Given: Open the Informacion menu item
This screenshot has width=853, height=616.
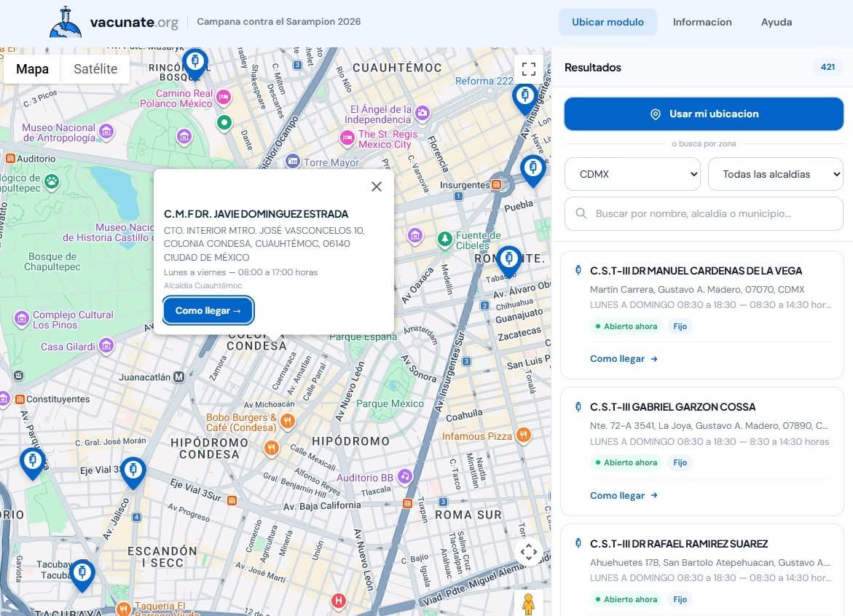Looking at the screenshot, I should pos(701,22).
